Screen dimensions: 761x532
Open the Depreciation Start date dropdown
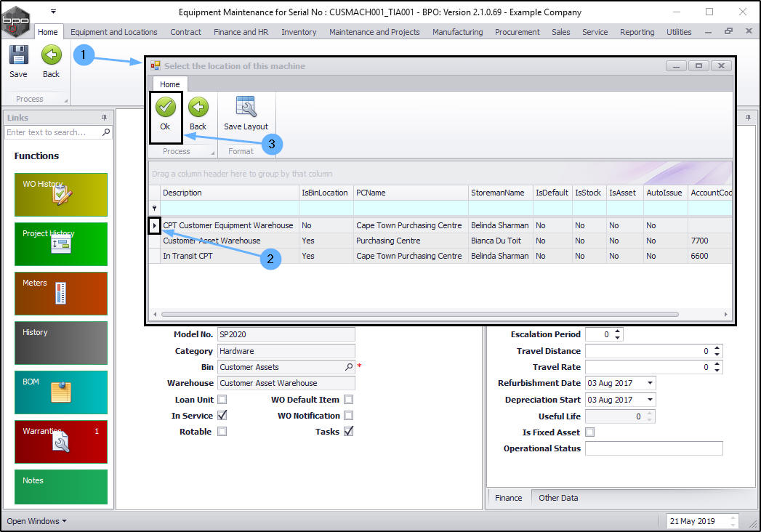pyautogui.click(x=649, y=400)
